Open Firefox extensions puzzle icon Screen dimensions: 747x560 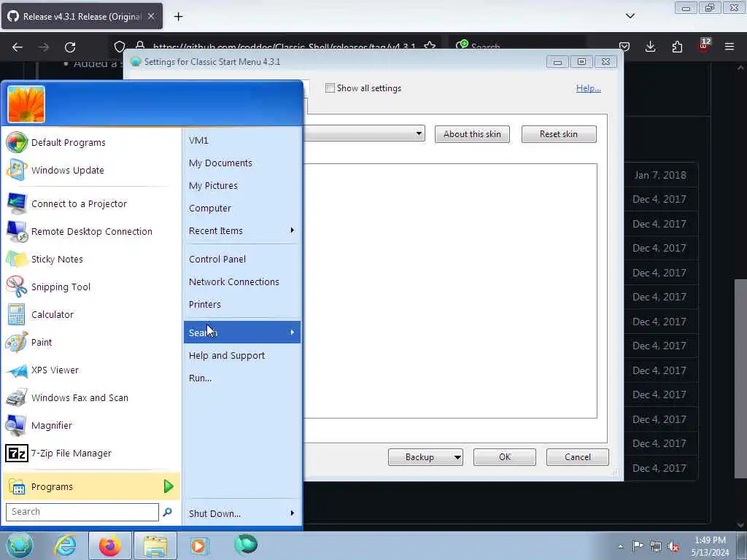pyautogui.click(x=677, y=47)
